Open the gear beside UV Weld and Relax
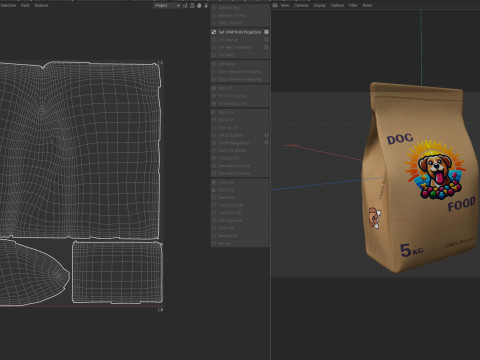 click(266, 47)
